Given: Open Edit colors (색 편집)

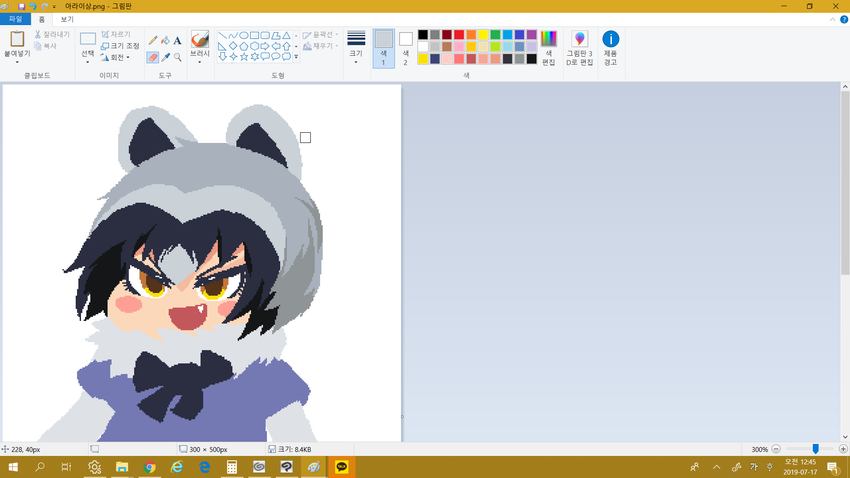Looking at the screenshot, I should pyautogui.click(x=549, y=48).
